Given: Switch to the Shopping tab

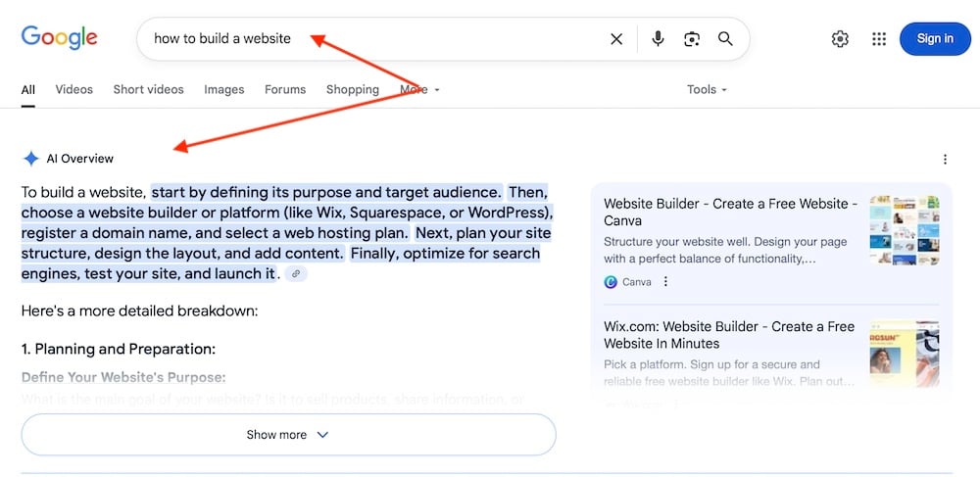Looking at the screenshot, I should point(353,89).
